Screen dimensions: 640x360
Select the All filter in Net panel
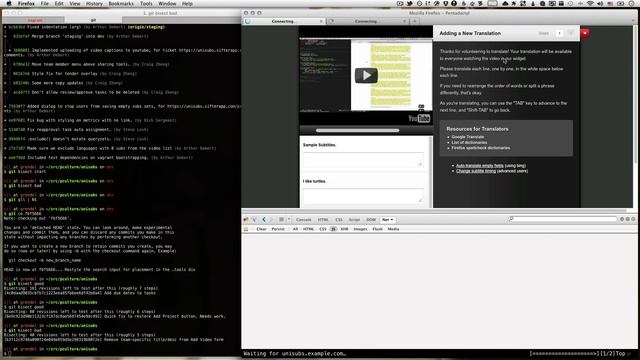point(295,229)
